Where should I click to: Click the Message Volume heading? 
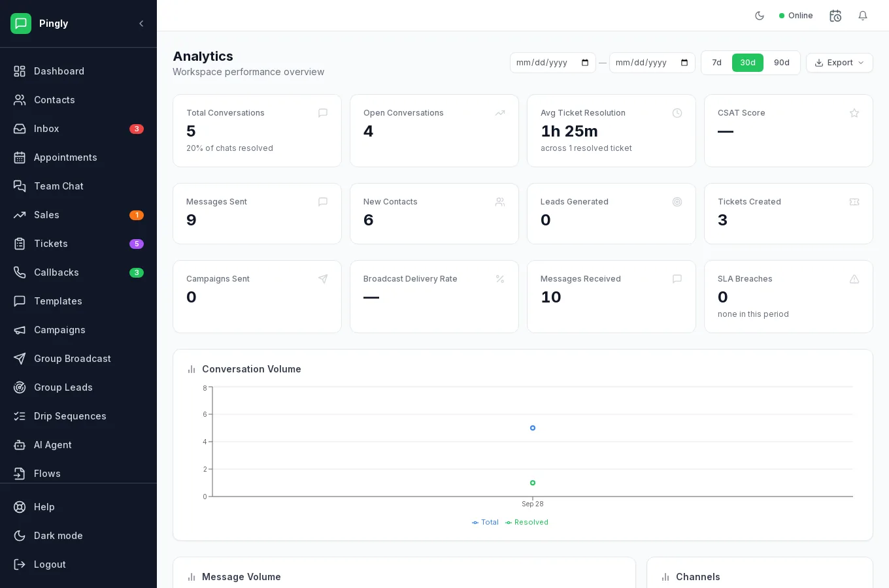[241, 577]
